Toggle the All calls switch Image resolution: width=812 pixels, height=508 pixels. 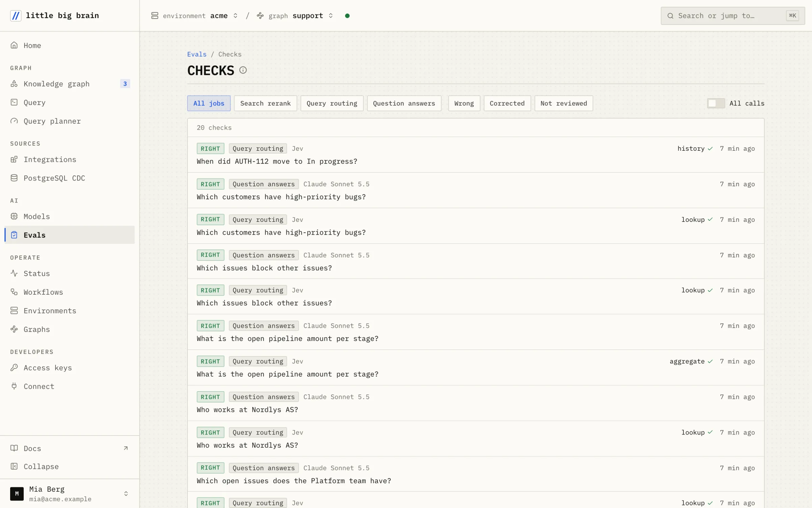pyautogui.click(x=716, y=103)
